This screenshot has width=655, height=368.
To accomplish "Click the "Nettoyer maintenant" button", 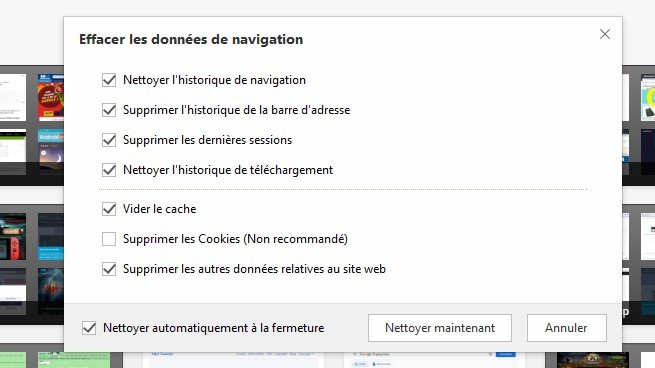I will 440,328.
